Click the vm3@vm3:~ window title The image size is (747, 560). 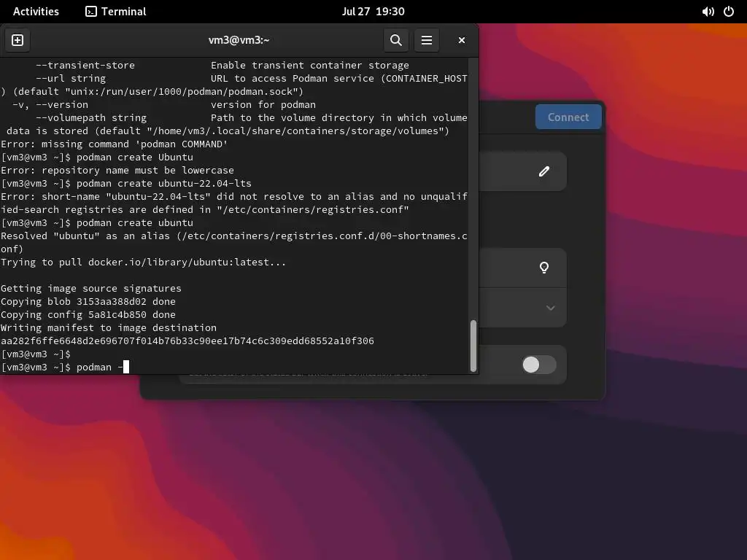click(x=239, y=40)
